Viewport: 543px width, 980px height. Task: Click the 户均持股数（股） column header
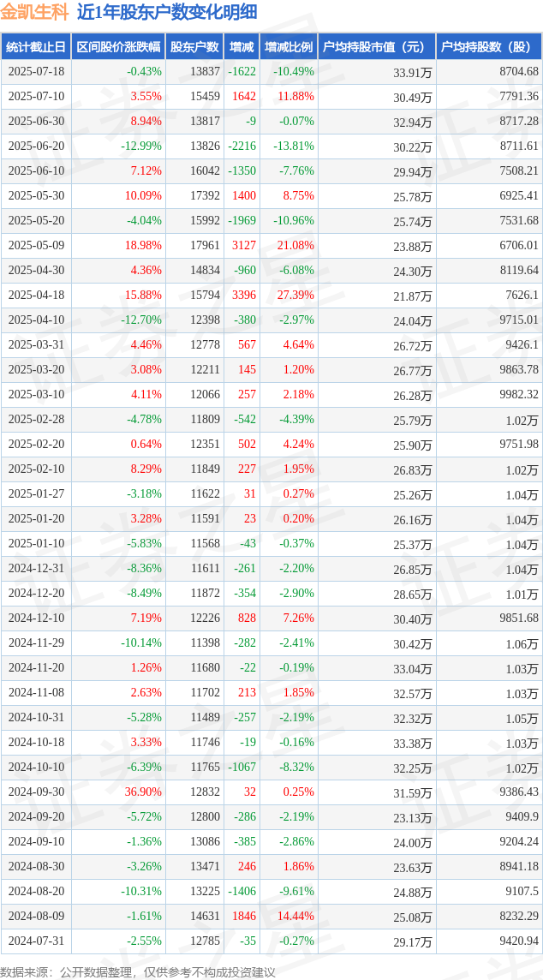tap(489, 46)
